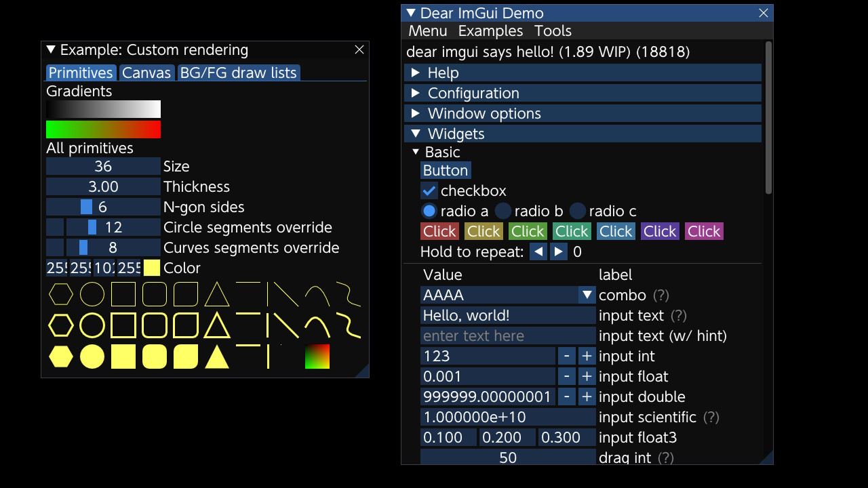Click the thin diagonal line primitive in top row

[286, 295]
